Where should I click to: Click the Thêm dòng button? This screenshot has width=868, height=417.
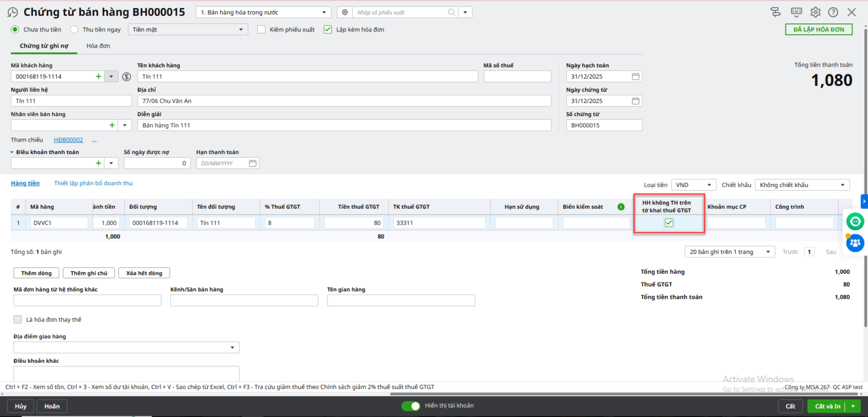(x=36, y=273)
